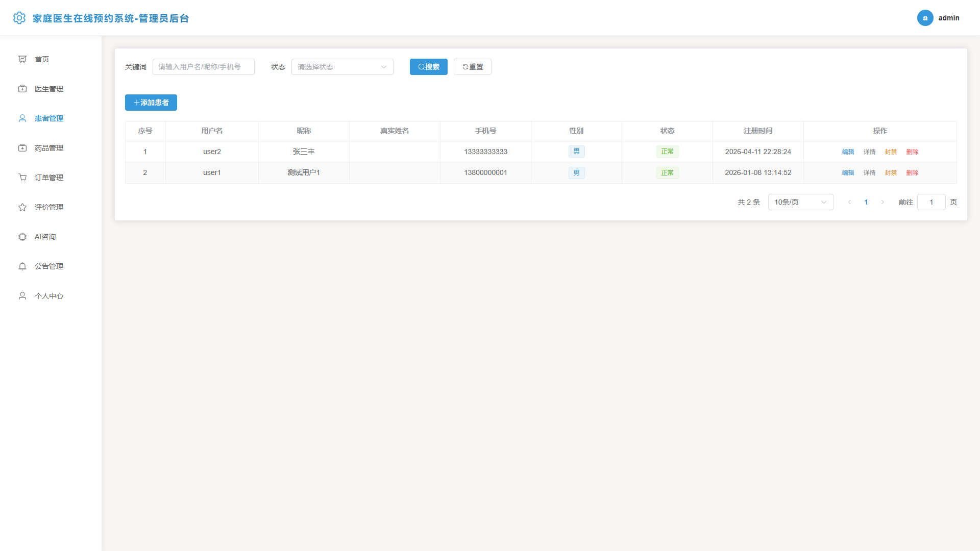980x551 pixels.
Task: Click the admin username text
Action: point(949,18)
